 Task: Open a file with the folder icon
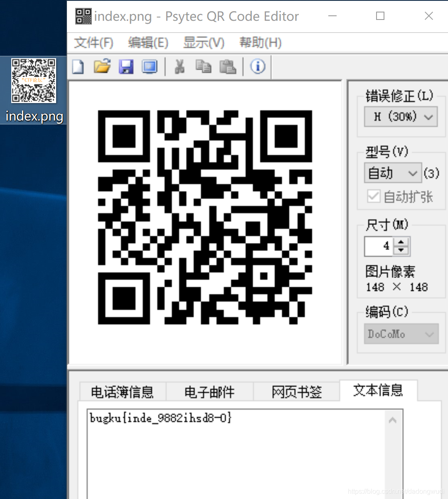102,66
